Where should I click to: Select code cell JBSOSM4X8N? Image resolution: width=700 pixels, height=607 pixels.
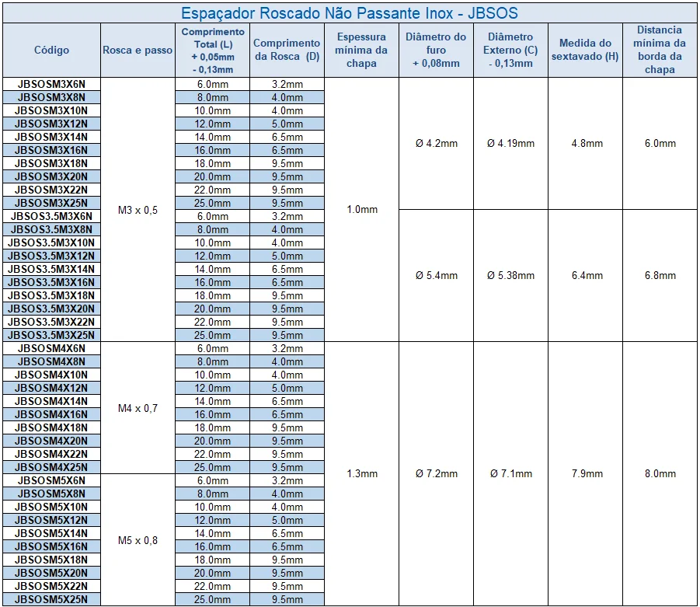(x=52, y=361)
